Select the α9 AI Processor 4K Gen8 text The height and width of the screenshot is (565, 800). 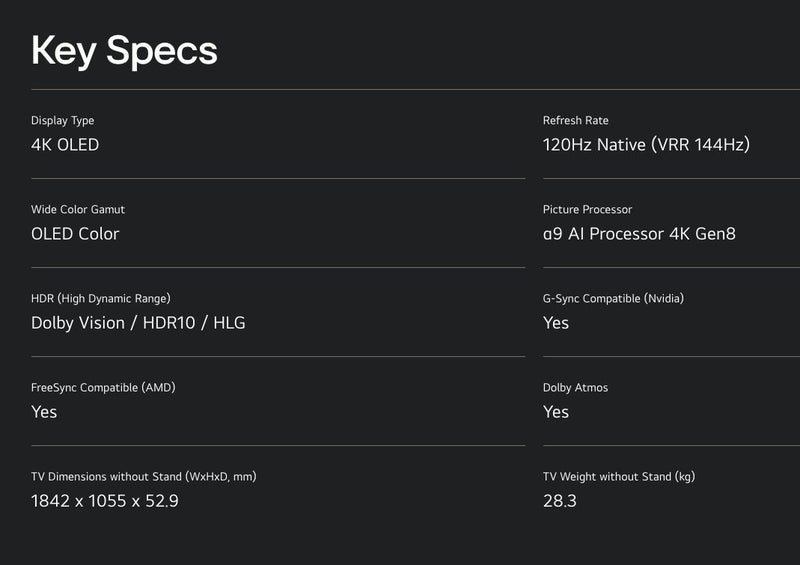pos(639,234)
